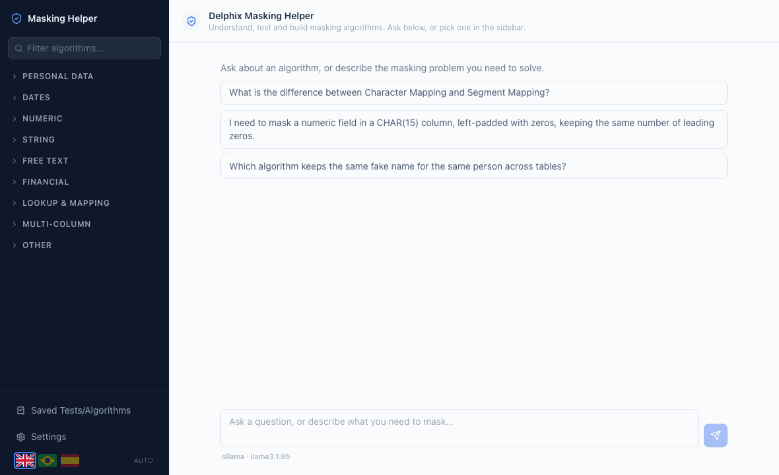Open Settings text link
779x475 pixels.
[48, 437]
